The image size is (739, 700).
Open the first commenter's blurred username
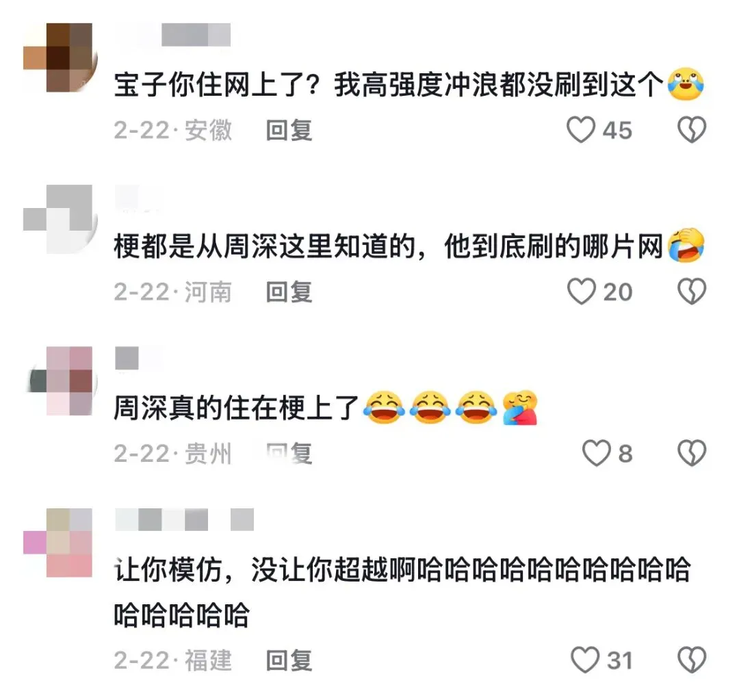[173, 34]
